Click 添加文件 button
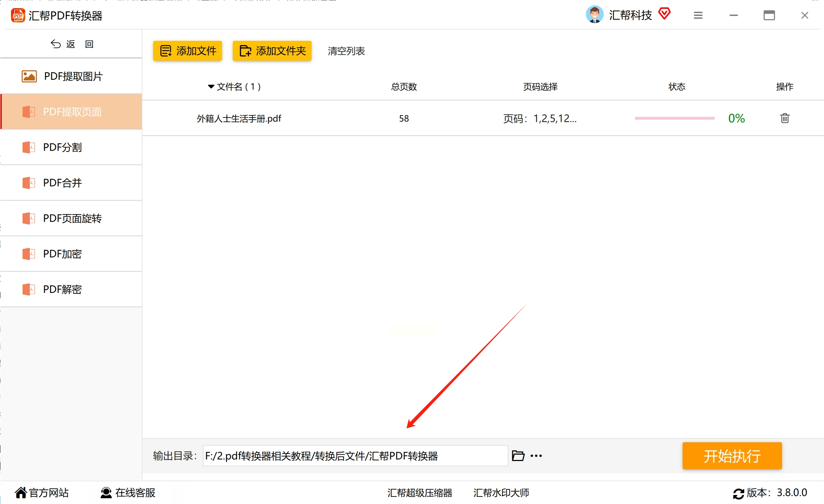The height and width of the screenshot is (504, 824). (188, 51)
